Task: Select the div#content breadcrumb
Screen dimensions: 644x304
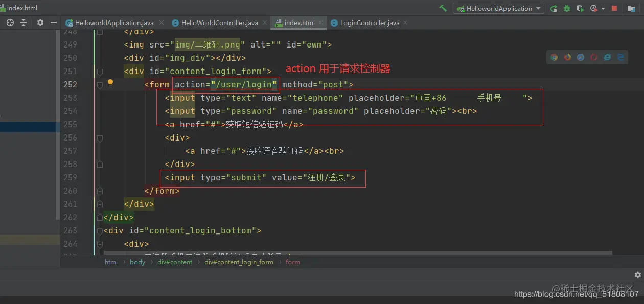Action: (175, 262)
